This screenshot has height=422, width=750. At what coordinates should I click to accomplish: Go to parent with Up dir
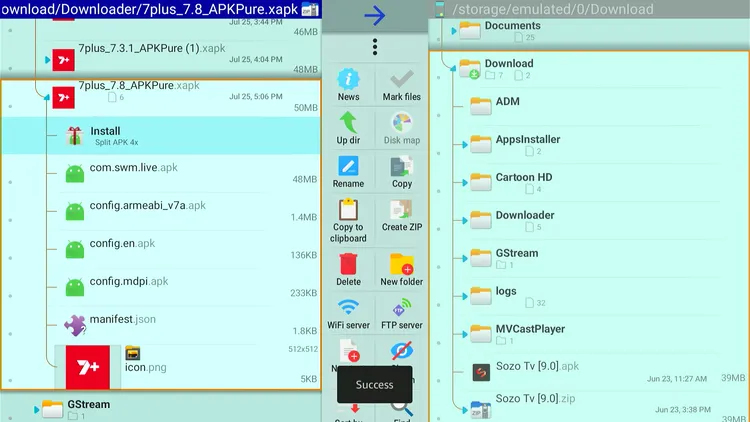pos(348,128)
